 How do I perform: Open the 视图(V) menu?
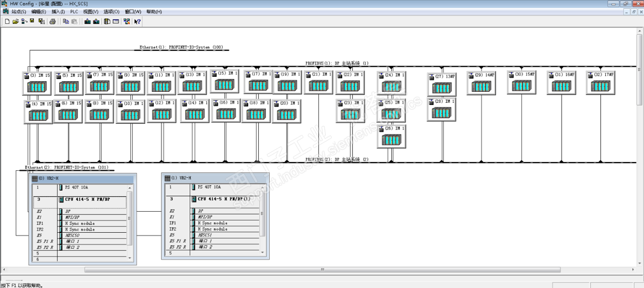point(91,12)
